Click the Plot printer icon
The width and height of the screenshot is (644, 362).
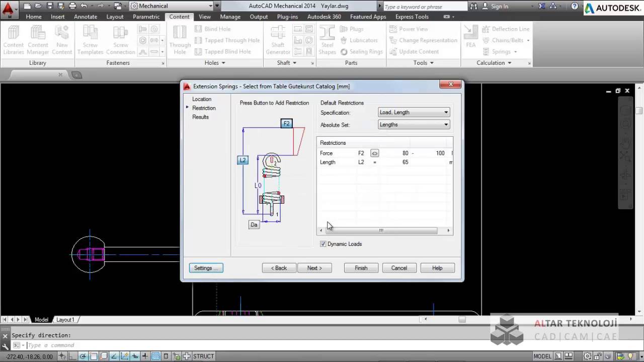[x=72, y=6]
